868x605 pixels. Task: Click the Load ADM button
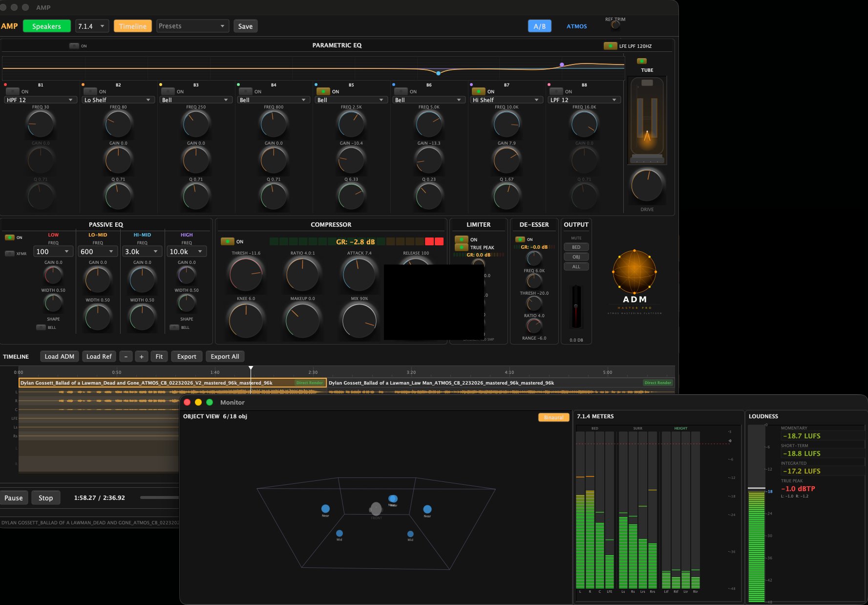[59, 356]
